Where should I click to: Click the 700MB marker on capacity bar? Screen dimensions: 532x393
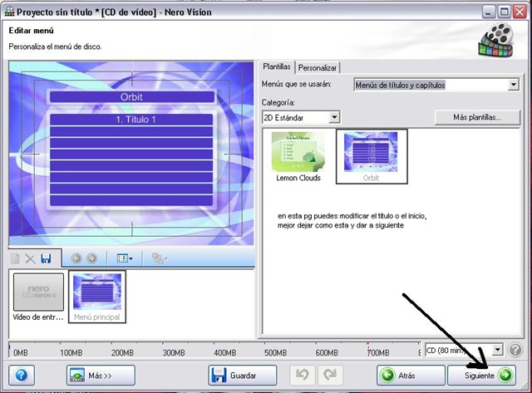point(377,352)
